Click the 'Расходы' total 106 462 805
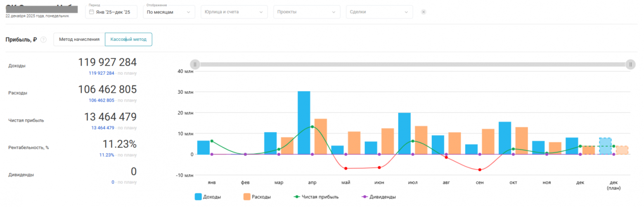The image size is (644, 207). (107, 90)
